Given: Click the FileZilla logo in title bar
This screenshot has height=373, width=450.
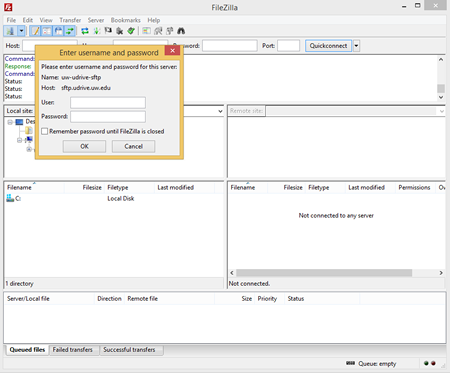Looking at the screenshot, I should (8, 7).
